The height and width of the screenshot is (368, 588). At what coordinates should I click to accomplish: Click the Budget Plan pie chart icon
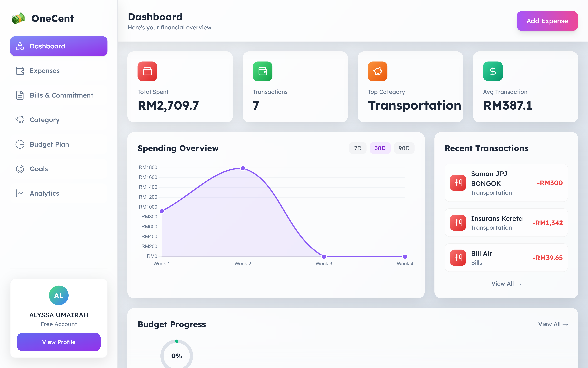click(20, 144)
